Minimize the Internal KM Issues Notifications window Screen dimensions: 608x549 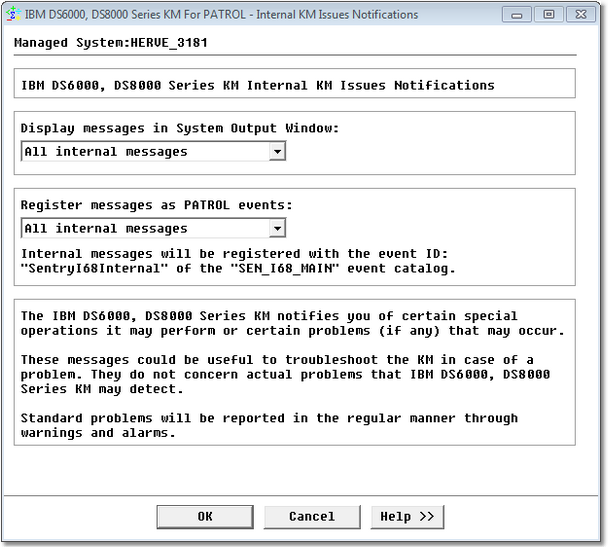coord(517,15)
